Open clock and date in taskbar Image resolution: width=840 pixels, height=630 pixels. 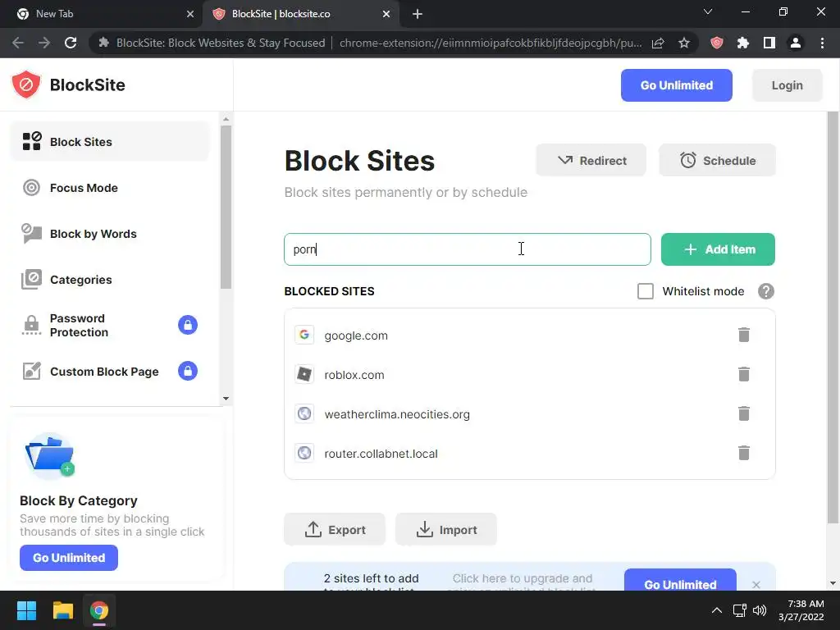[x=801, y=610]
